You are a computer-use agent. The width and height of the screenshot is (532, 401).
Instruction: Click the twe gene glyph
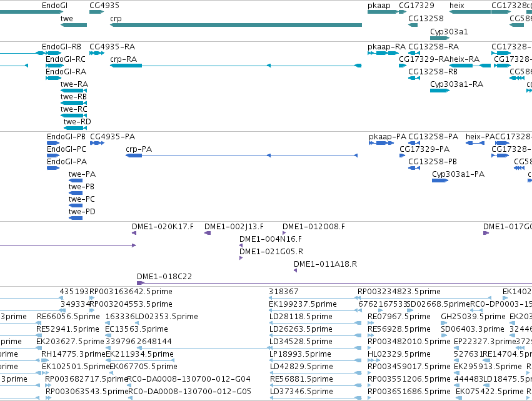[74, 25]
